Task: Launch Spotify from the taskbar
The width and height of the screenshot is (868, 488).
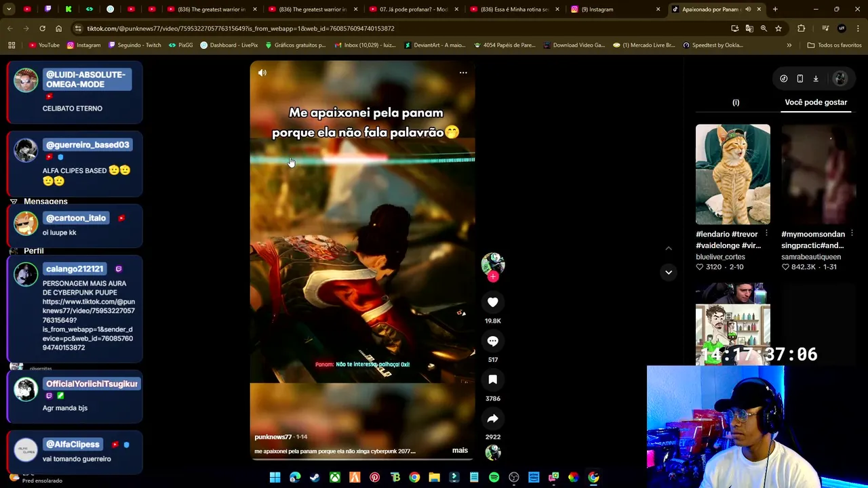Action: (x=494, y=477)
